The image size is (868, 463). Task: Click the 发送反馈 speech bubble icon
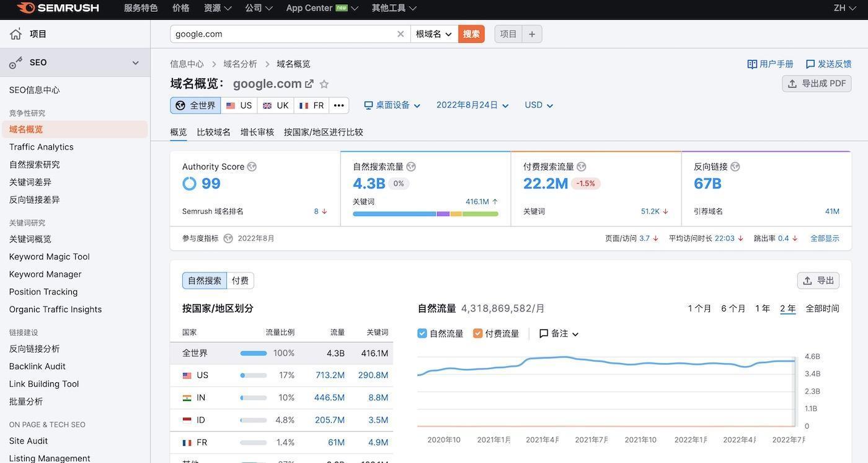810,64
